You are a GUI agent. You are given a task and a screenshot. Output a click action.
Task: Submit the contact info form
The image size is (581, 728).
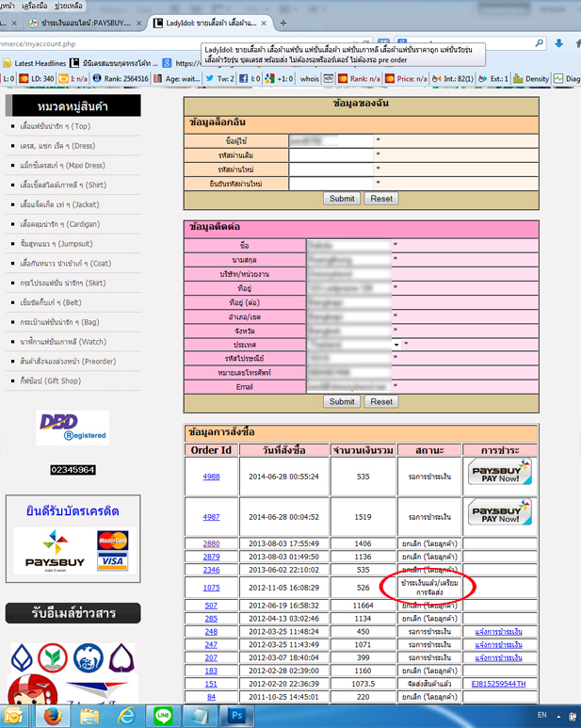pos(342,401)
